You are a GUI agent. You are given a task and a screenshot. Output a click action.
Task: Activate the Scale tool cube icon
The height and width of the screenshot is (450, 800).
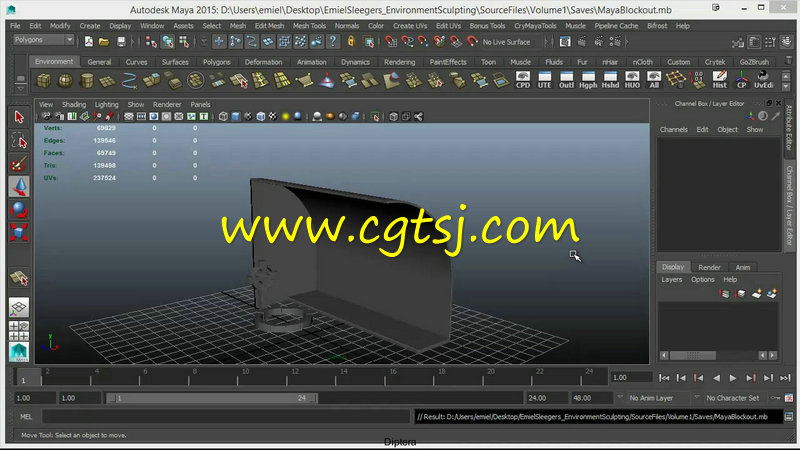coord(19,233)
